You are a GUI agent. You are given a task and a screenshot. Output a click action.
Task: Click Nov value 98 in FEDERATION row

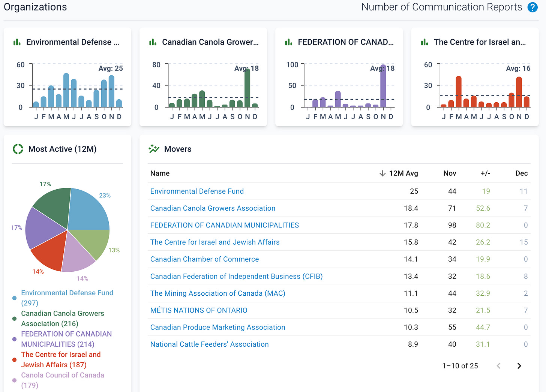[x=452, y=225]
